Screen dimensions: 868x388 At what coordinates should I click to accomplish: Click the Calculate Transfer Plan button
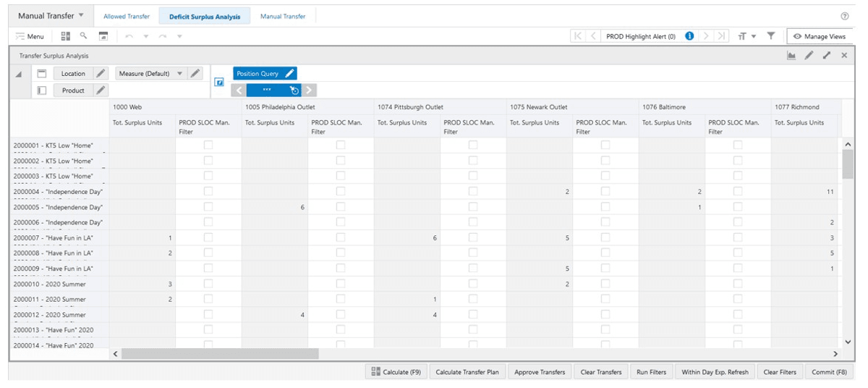(x=467, y=372)
